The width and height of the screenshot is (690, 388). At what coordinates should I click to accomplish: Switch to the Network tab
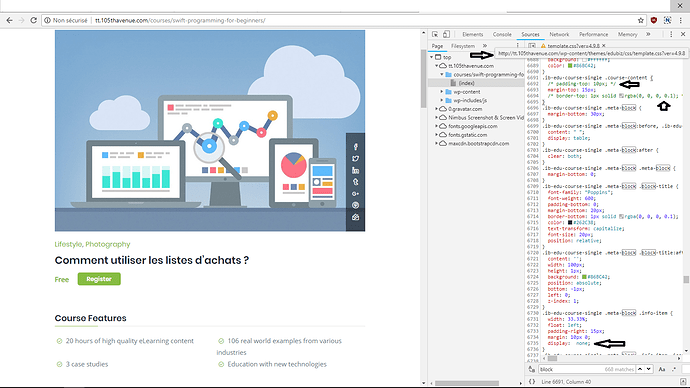pos(559,34)
